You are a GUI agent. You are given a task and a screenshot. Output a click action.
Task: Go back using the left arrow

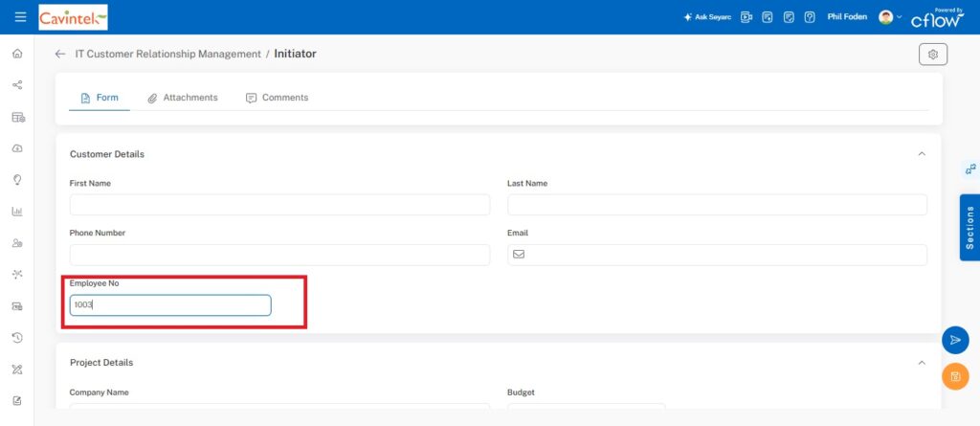click(60, 55)
